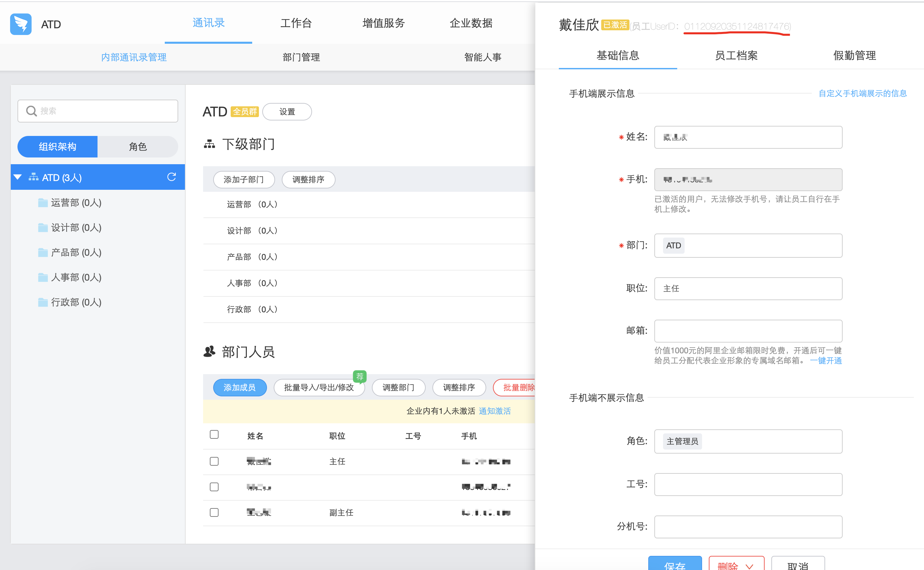Click the 人事部 folder icon
The width and height of the screenshot is (924, 570).
43,278
